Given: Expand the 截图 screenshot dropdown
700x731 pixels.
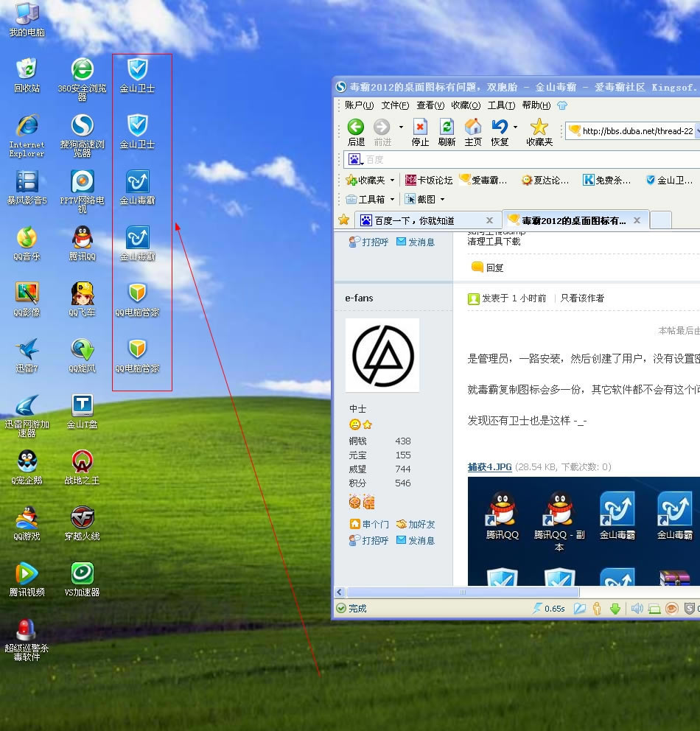Looking at the screenshot, I should (442, 200).
